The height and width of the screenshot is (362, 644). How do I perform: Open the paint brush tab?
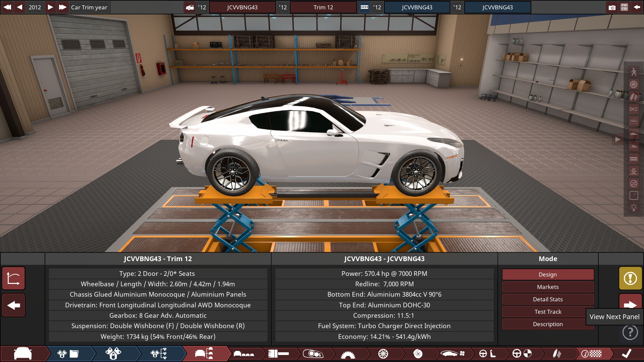click(279, 354)
